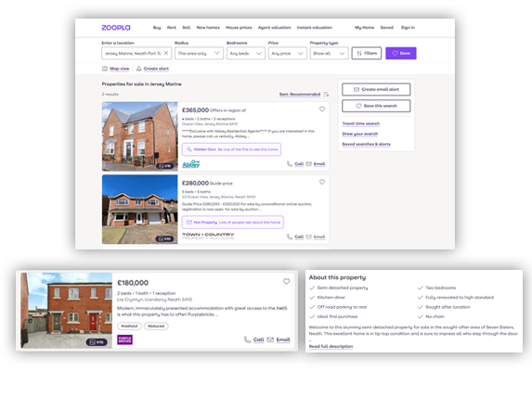The height and width of the screenshot is (397, 532).
Task: Open the New homes menu
Action: (x=208, y=28)
